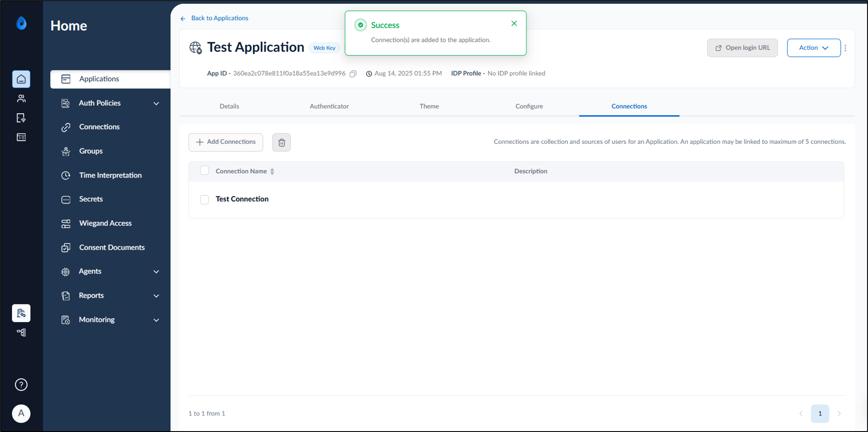Open the hierarchy tree icon in left rail

pyautogui.click(x=21, y=332)
